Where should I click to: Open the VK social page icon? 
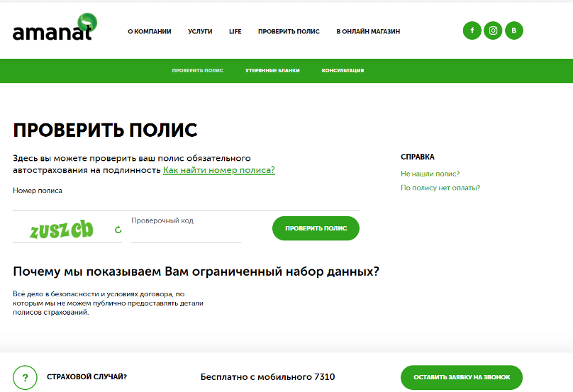click(514, 30)
